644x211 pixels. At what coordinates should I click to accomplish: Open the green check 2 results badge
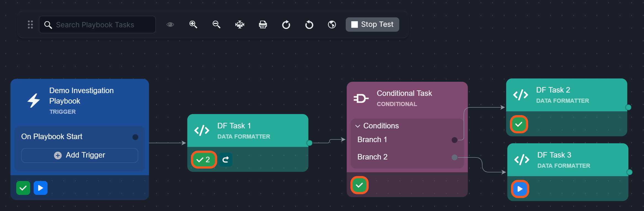204,160
